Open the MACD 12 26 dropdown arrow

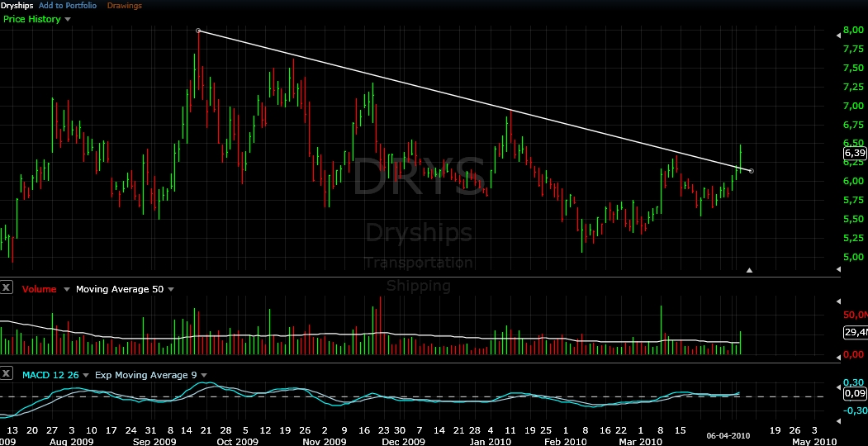coord(85,375)
